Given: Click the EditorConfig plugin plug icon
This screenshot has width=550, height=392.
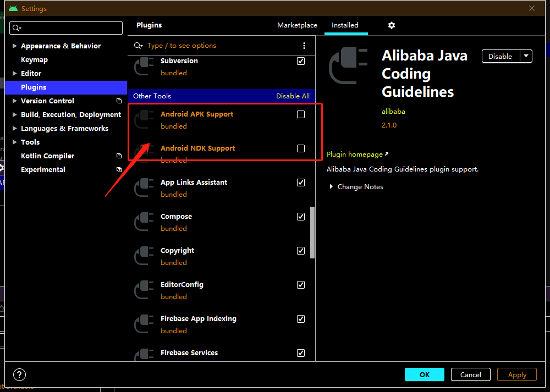Looking at the screenshot, I should coord(144,290).
